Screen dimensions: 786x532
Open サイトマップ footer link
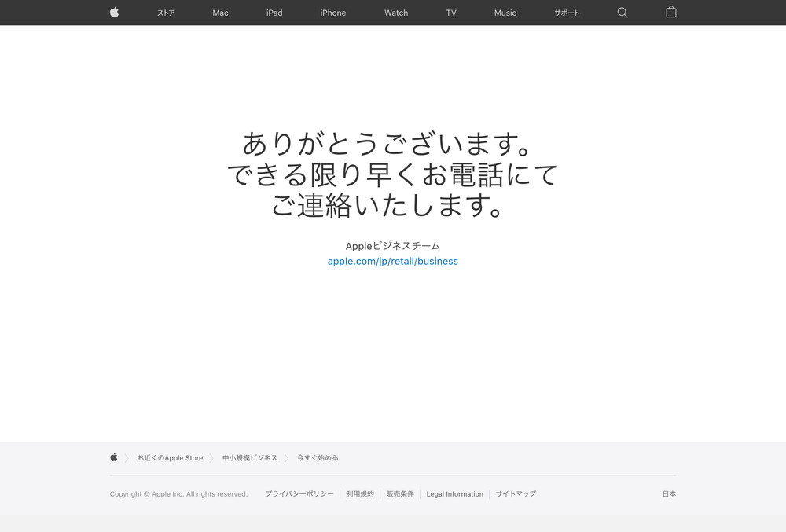coord(516,494)
